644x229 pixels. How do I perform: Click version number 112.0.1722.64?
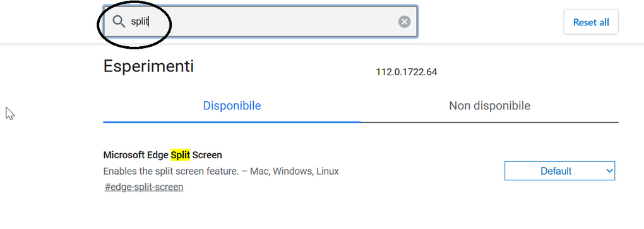click(x=407, y=73)
